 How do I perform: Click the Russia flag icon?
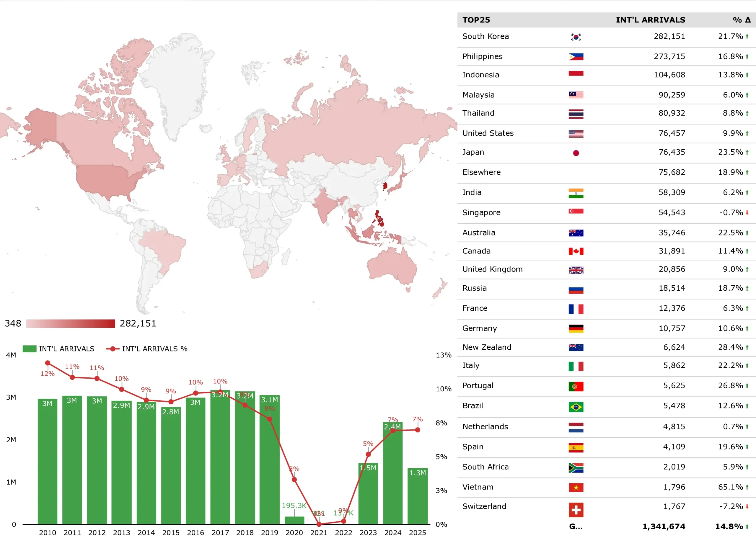click(x=576, y=290)
